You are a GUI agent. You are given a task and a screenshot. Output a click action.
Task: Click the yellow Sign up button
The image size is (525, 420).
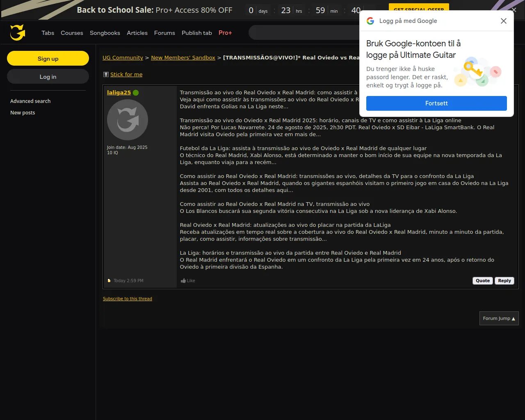point(48,58)
